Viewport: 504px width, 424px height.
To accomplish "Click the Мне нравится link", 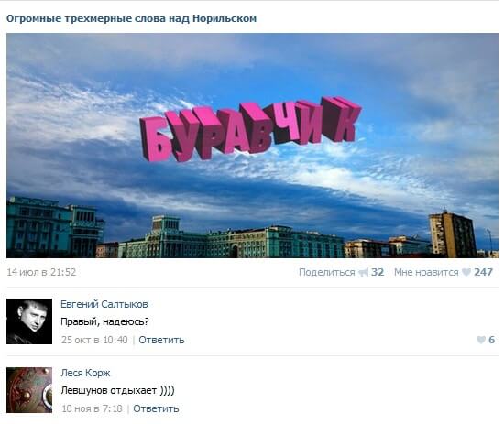I will [426, 272].
